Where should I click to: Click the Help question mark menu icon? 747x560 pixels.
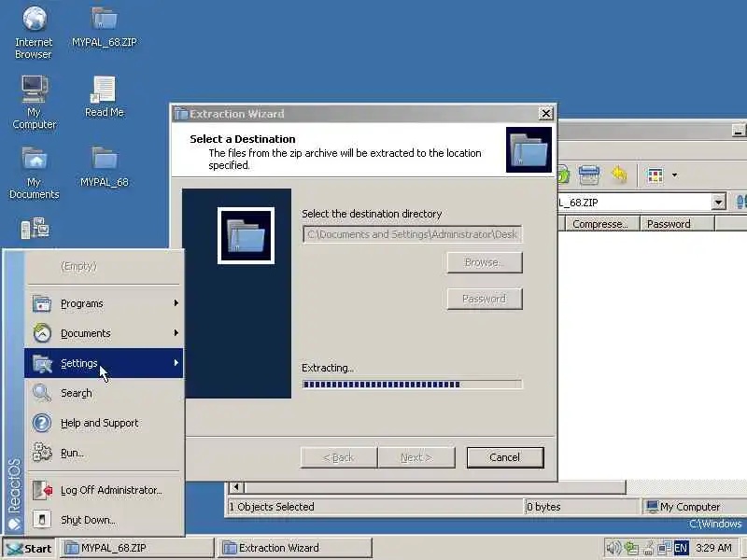click(x=42, y=423)
